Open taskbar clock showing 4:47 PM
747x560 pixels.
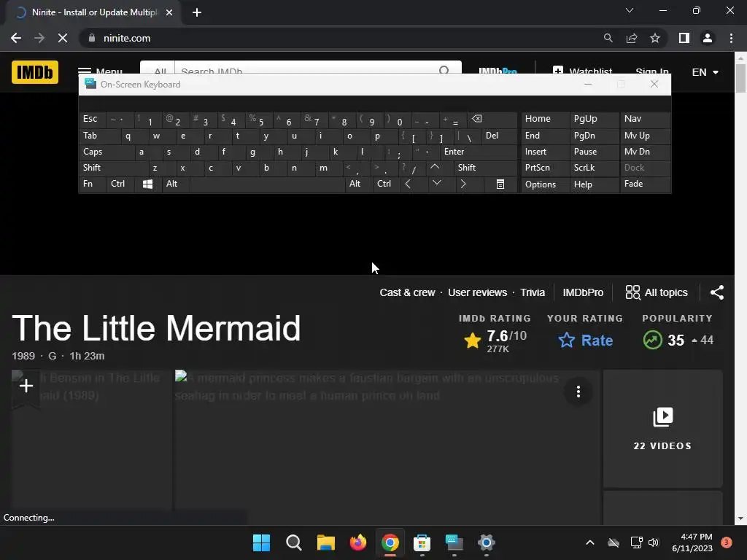(x=692, y=542)
